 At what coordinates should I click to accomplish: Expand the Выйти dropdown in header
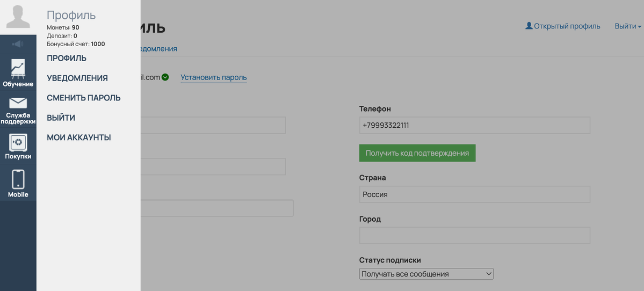coord(628,26)
